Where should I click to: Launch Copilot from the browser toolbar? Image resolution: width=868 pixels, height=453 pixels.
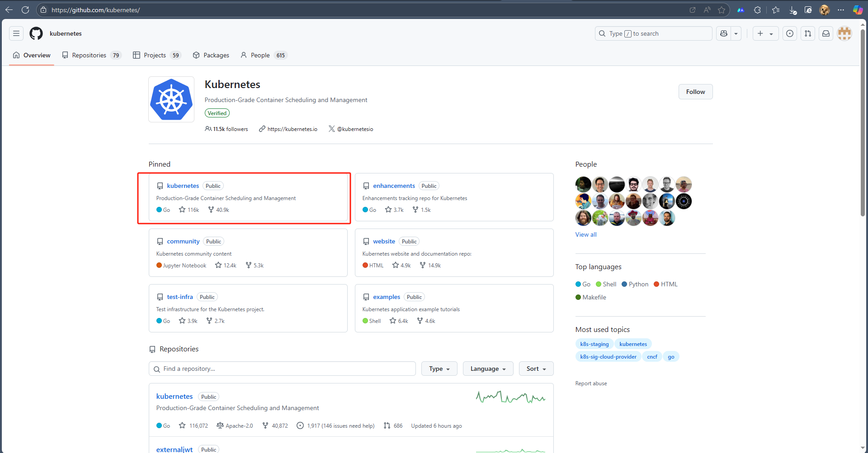click(x=858, y=9)
